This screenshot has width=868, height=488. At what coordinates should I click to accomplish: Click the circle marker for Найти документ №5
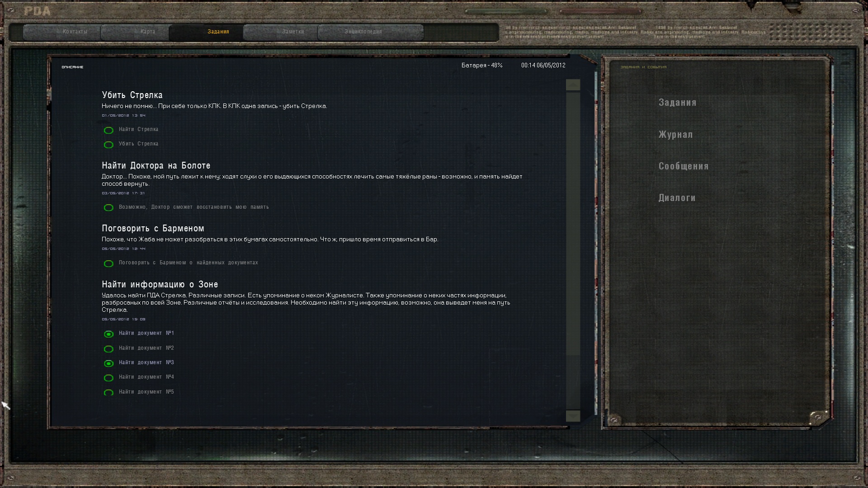[108, 392]
